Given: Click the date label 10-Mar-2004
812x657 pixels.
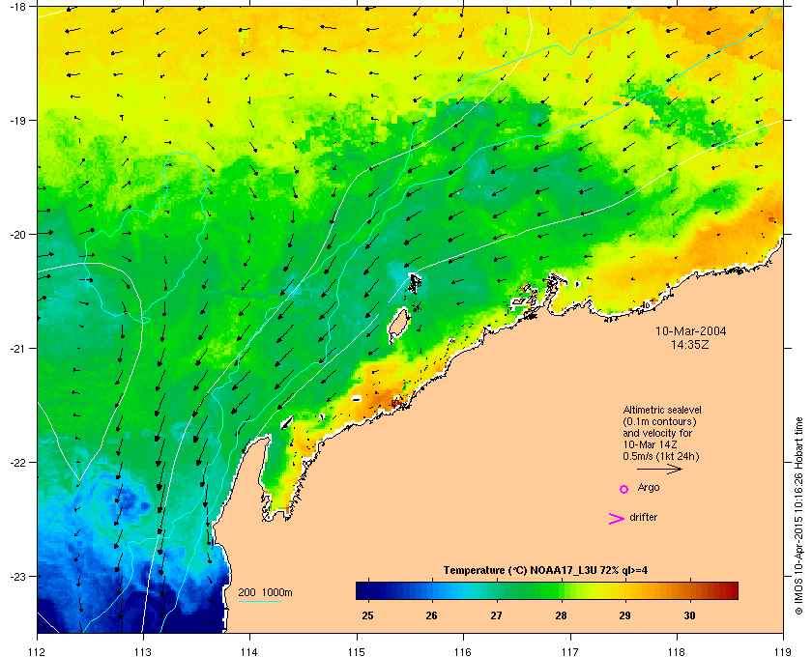Looking at the screenshot, I should [691, 331].
